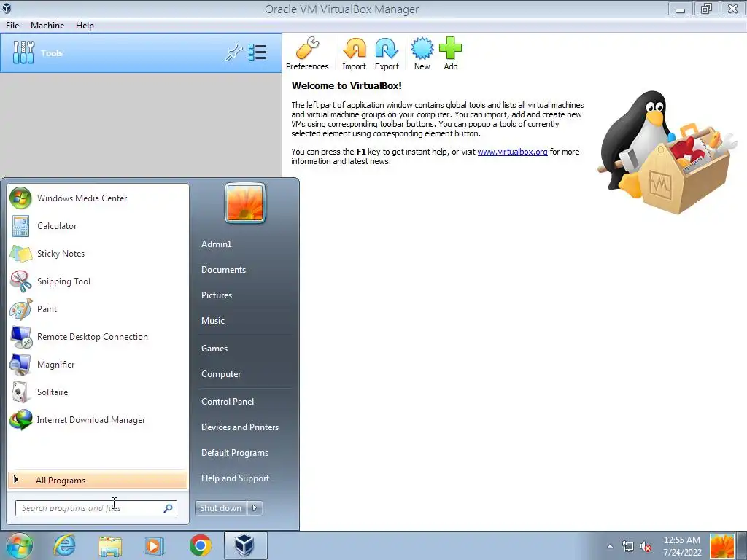Open Remote Desktop Connection

(98, 337)
